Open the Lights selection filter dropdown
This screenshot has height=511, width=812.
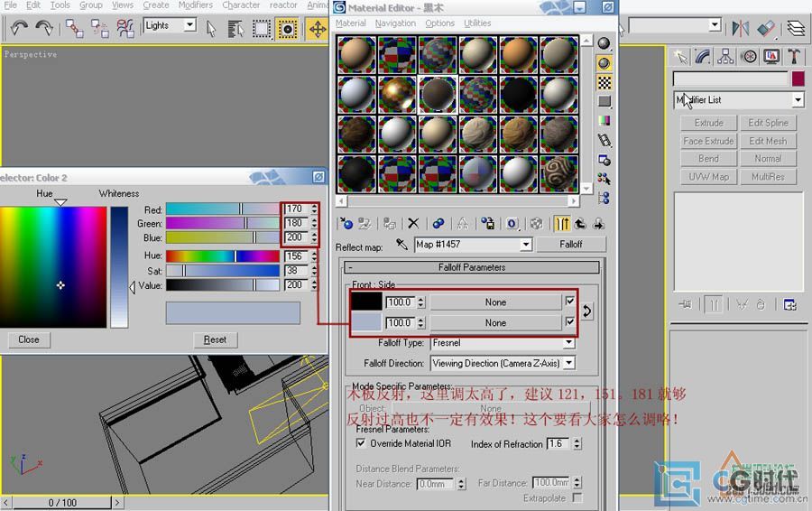coord(190,25)
